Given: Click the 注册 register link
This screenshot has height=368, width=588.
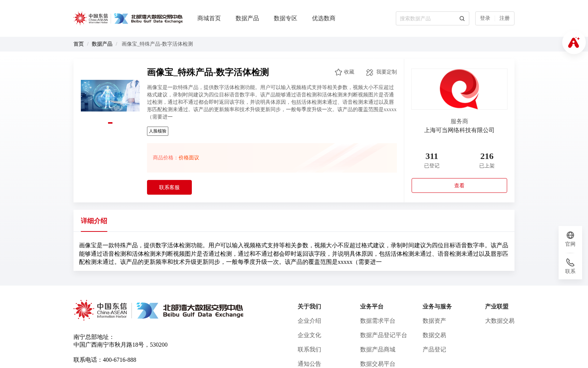Looking at the screenshot, I should click(x=505, y=18).
